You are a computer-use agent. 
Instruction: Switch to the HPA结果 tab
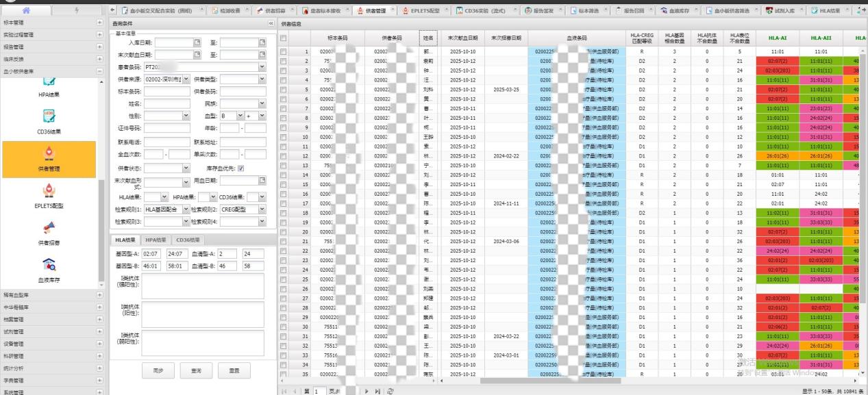coord(155,240)
